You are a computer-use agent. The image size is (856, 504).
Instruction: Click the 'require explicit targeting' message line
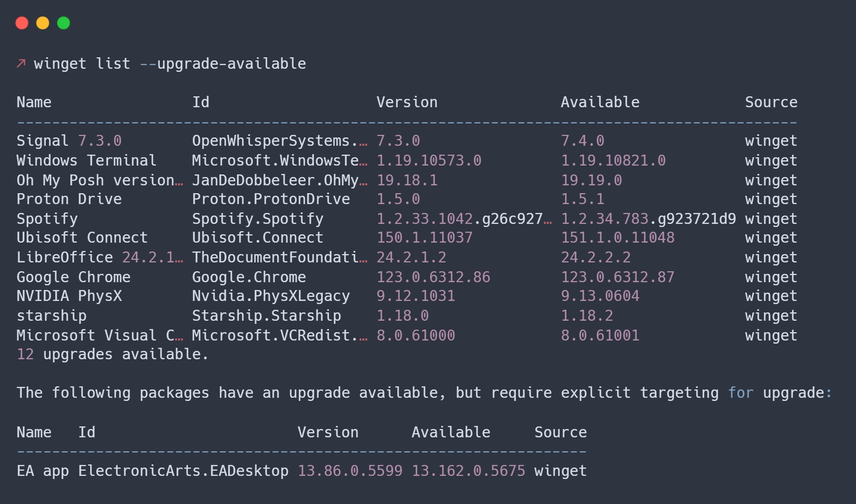click(x=424, y=393)
